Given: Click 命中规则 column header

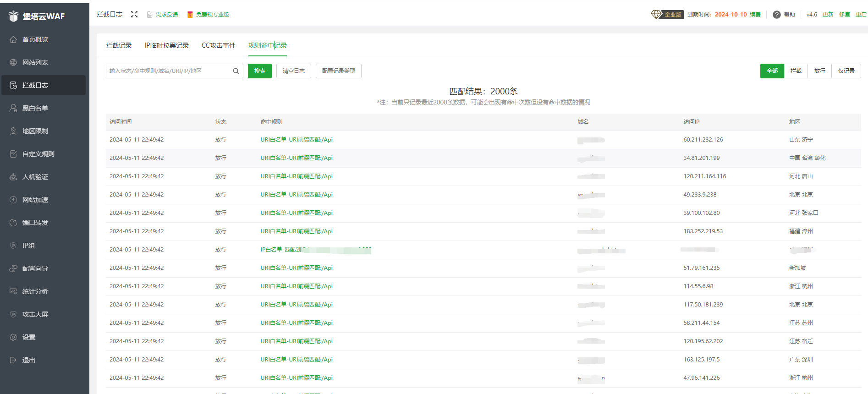Looking at the screenshot, I should [x=271, y=122].
